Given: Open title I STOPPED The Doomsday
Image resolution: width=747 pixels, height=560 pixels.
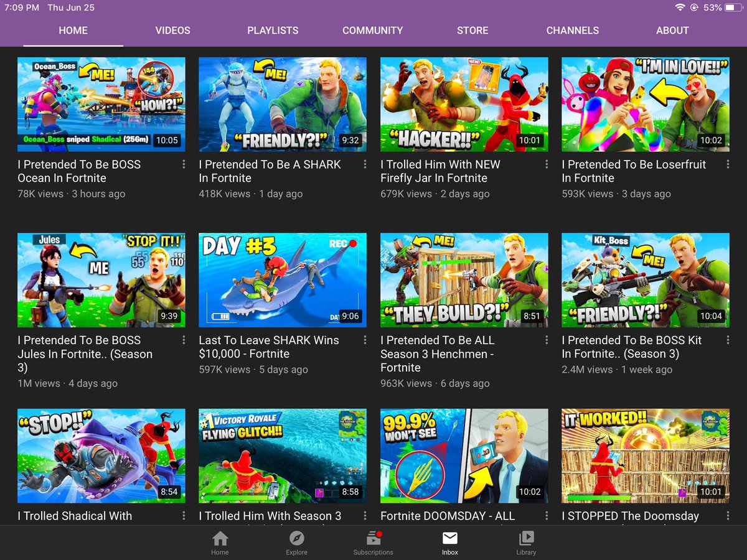Looking at the screenshot, I should pyautogui.click(x=630, y=516).
